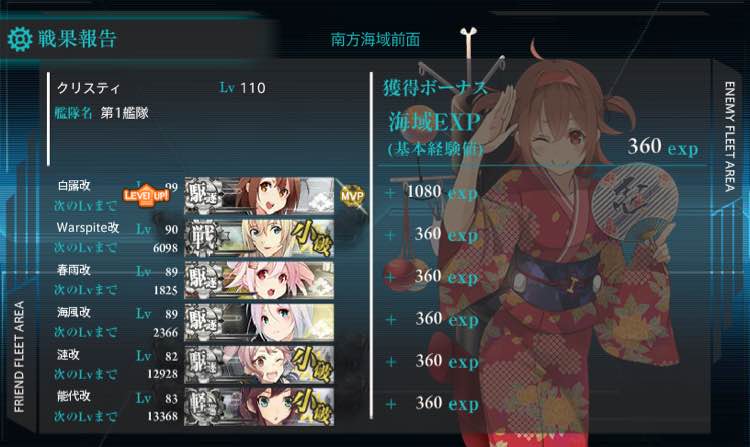The image size is (750, 447).
Task: Click the 小破 damage badge on 漣改
Action: point(312,364)
